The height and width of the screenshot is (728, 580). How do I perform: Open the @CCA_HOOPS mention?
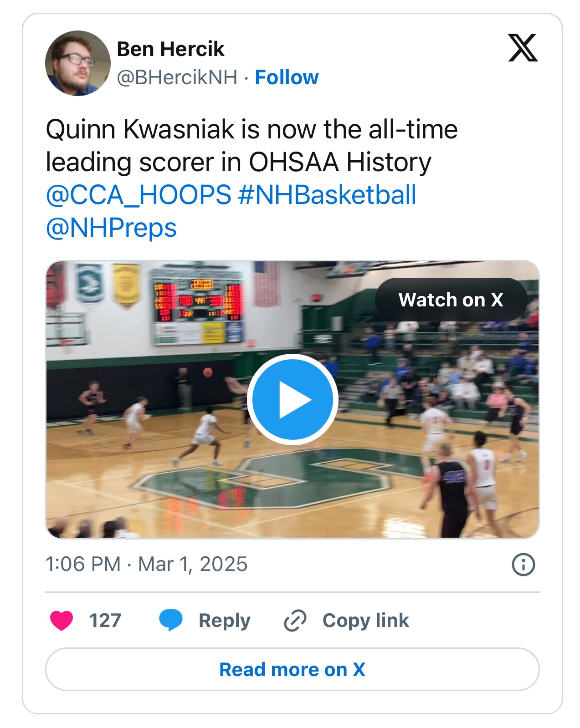(x=138, y=196)
